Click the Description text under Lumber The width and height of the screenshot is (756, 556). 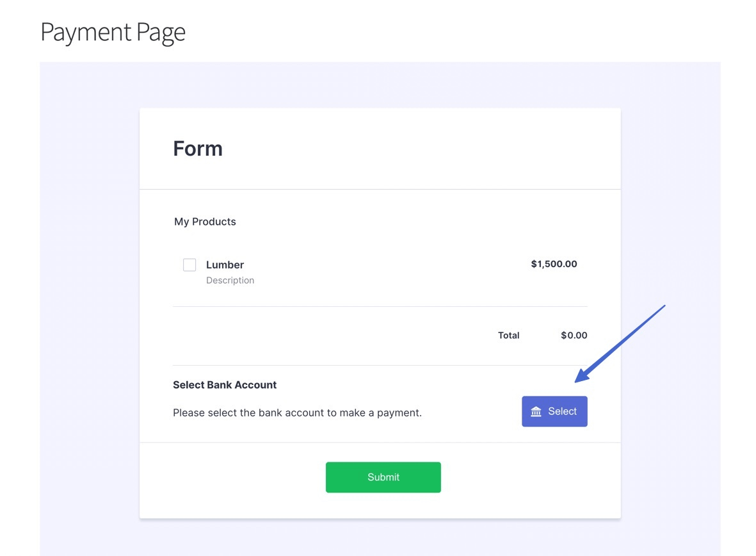click(230, 281)
